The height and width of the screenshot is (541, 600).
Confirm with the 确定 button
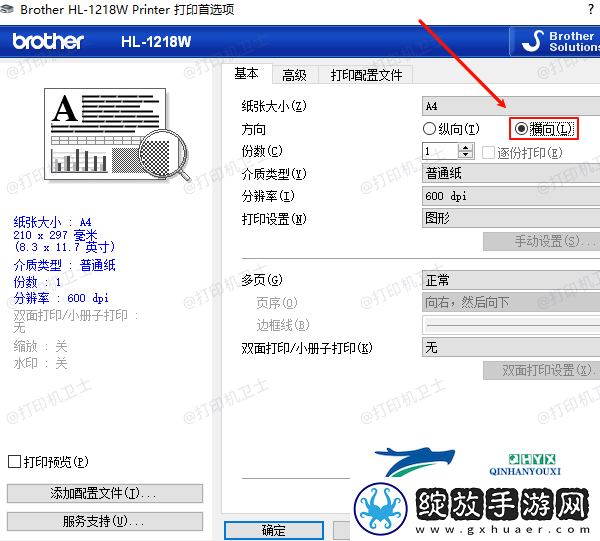click(274, 530)
